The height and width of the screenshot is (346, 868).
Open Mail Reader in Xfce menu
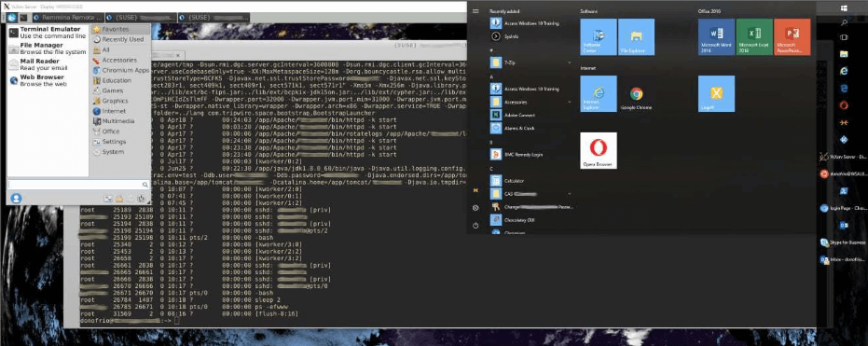click(x=48, y=64)
